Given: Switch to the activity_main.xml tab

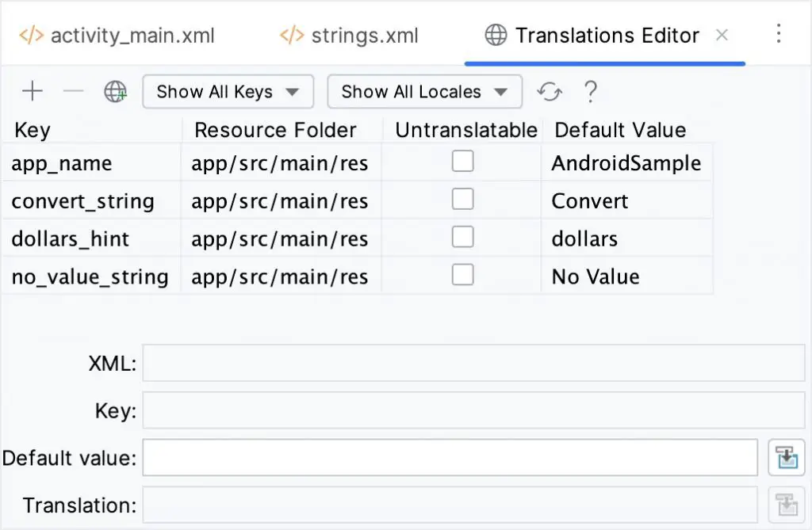Looking at the screenshot, I should click(x=119, y=35).
